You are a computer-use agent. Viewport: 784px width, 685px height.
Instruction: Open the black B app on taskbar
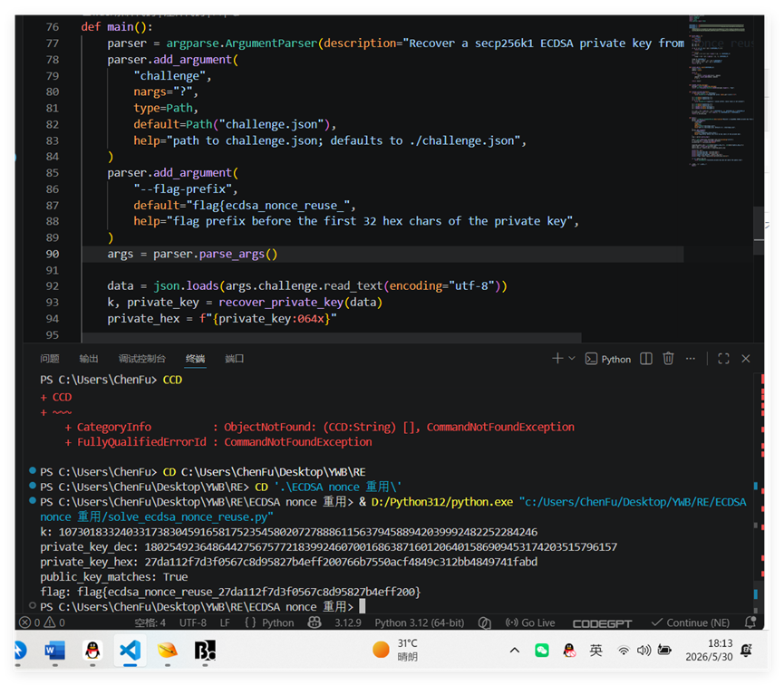click(x=205, y=651)
